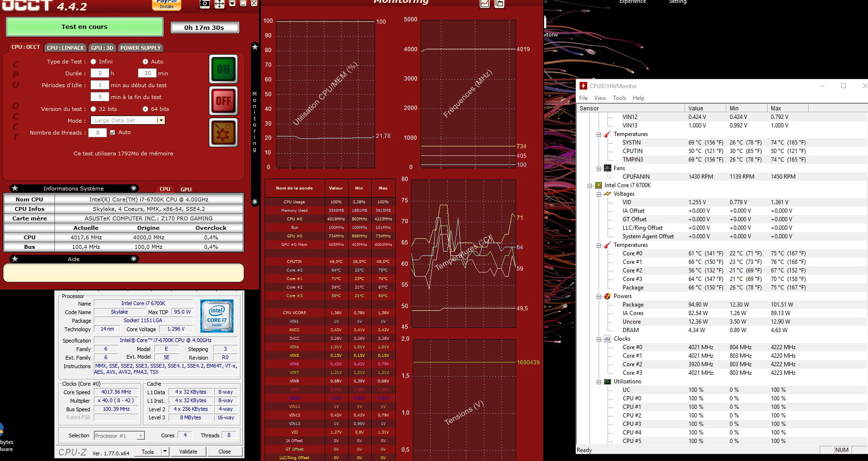Collapse the Powers tree node
The width and height of the screenshot is (868, 461).
(x=599, y=297)
